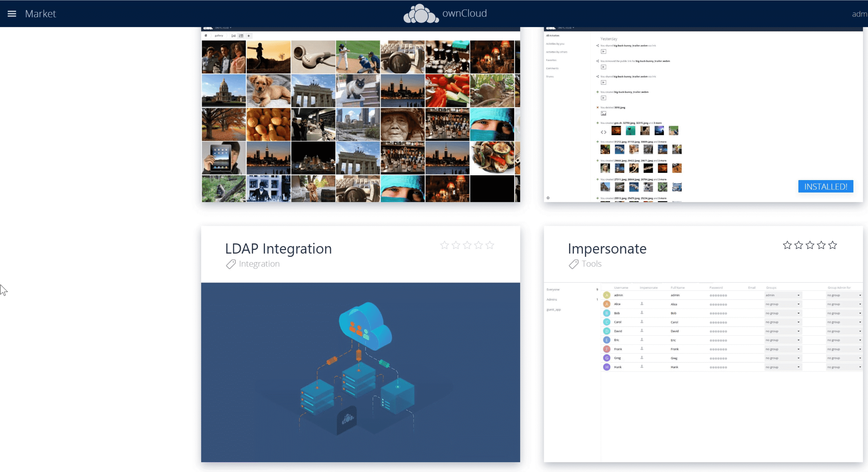Expand the admin Groups dropdown in Impersonate preview
Screen dimensions: 868x472
coord(783,295)
